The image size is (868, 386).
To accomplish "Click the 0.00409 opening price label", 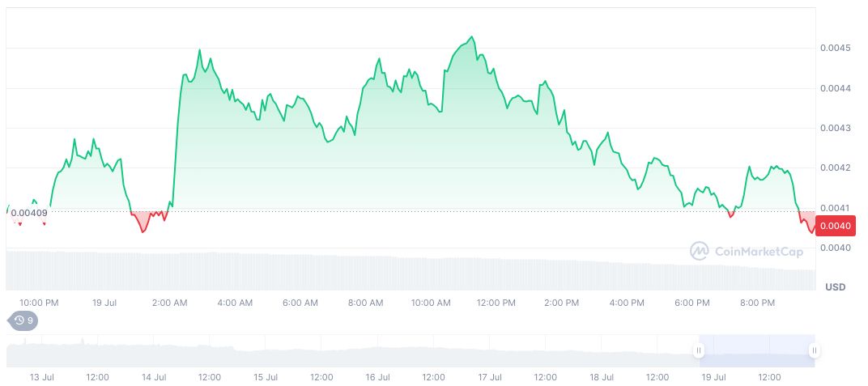I will pos(28,213).
